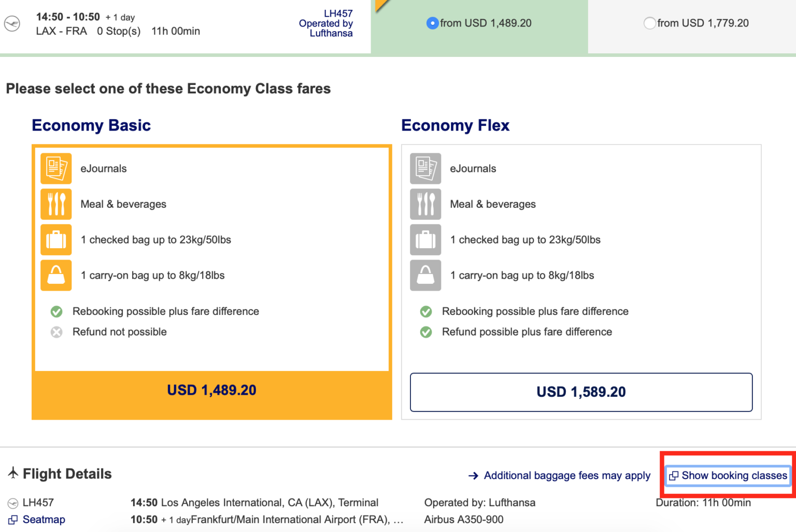Click the airplane icon next to Flight Details
The height and width of the screenshot is (532, 796).
12,472
